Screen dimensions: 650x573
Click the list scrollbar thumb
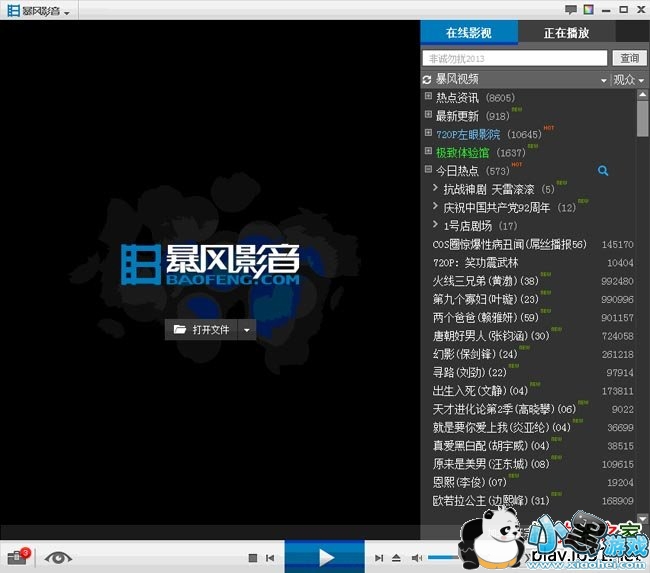pyautogui.click(x=642, y=118)
